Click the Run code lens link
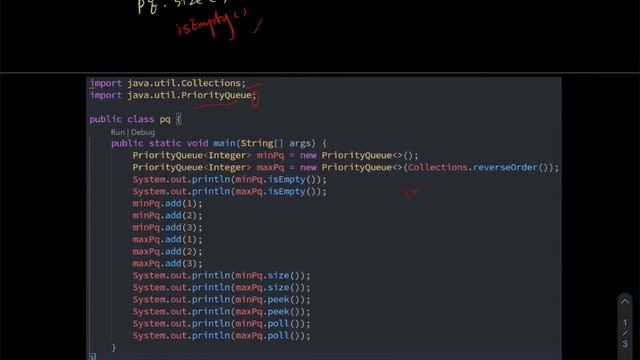This screenshot has width=640, height=360. tap(118, 132)
